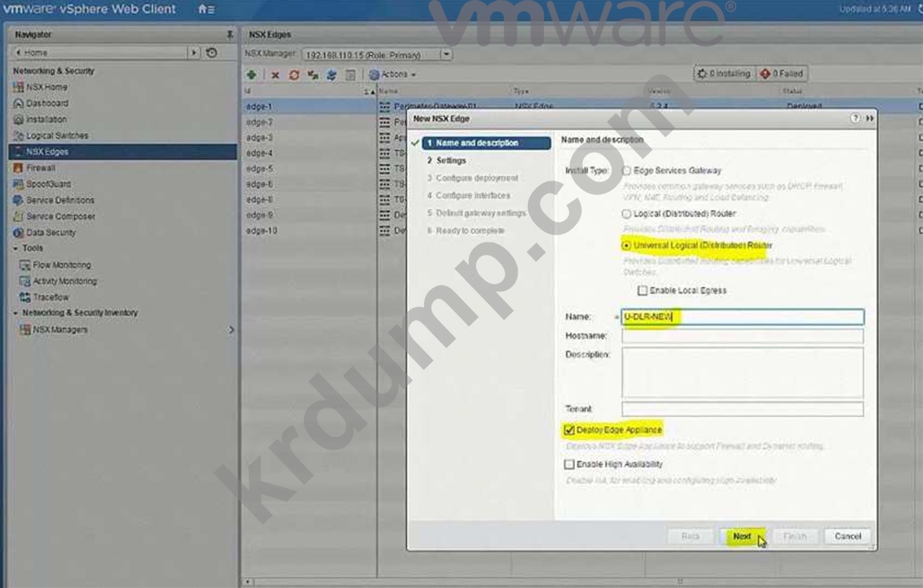Select NSX Edges in the Navigator
The width and height of the screenshot is (923, 588).
pos(122,152)
